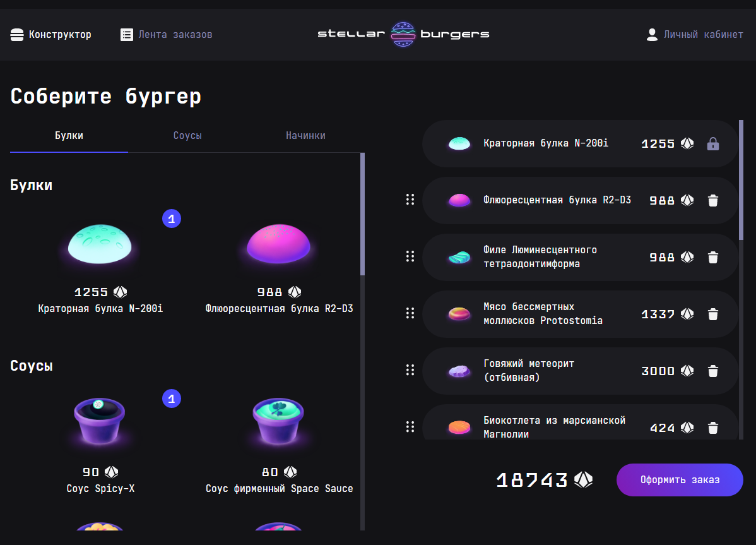Click drag handle beside Биокотлета из марсианской Магнолии
This screenshot has height=545, width=756.
point(410,426)
